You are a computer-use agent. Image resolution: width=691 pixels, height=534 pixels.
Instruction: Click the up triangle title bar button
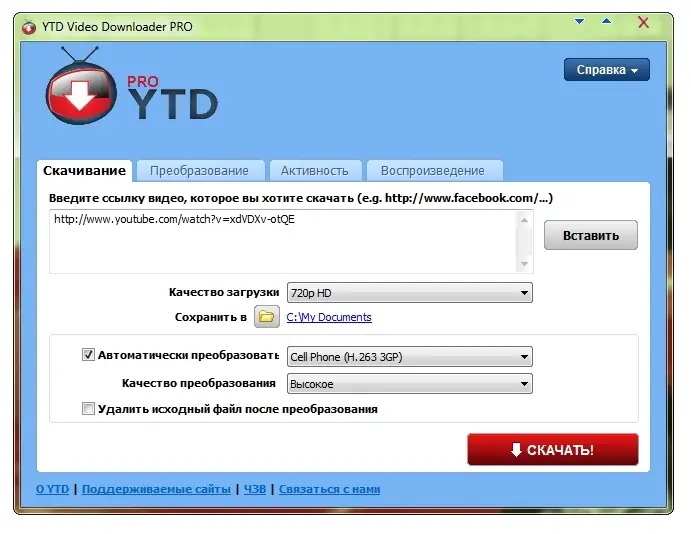pyautogui.click(x=606, y=21)
